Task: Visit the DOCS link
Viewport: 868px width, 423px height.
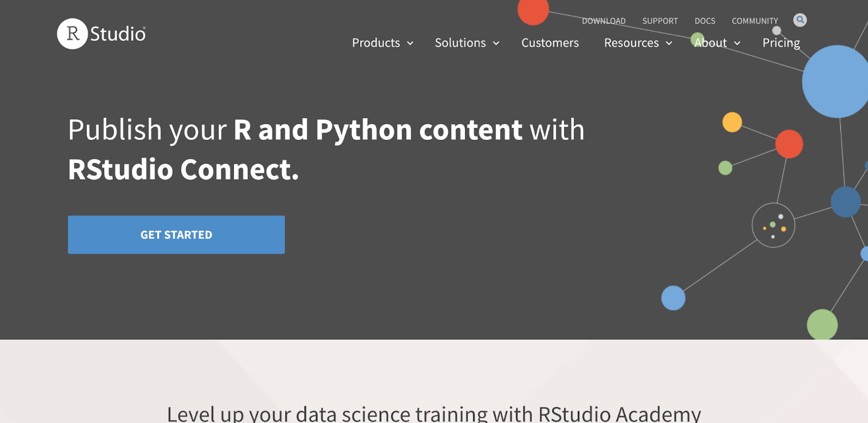Action: [705, 21]
